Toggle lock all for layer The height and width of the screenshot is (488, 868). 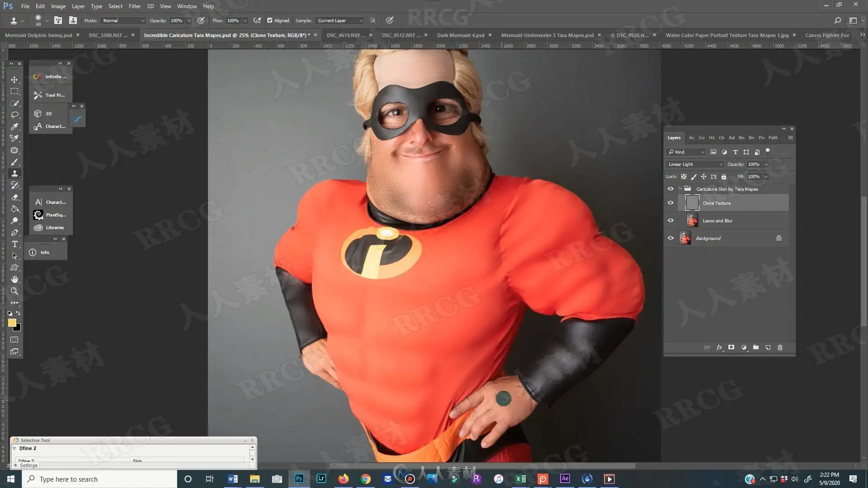pos(724,177)
